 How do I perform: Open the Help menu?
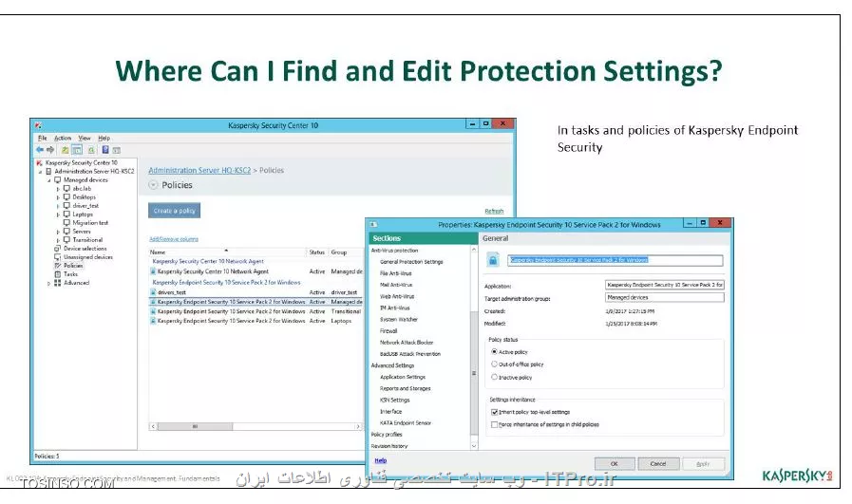104,138
